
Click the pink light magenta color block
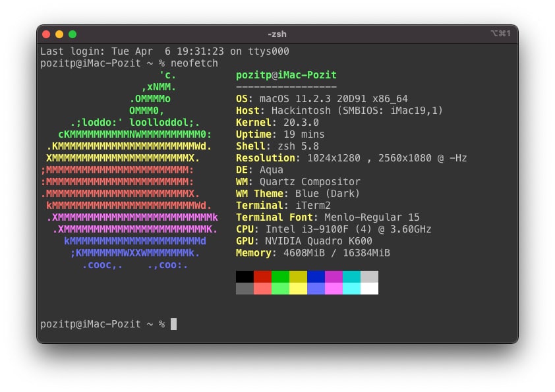[x=334, y=289]
